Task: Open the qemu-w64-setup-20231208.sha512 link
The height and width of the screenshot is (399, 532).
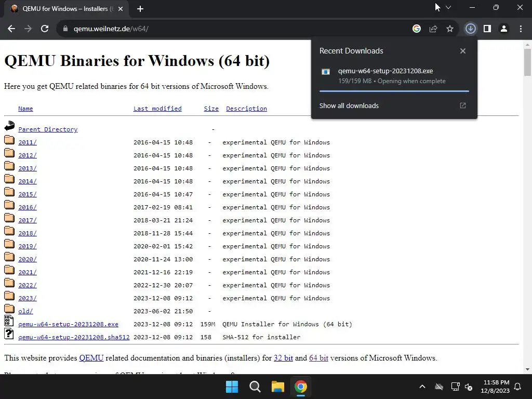Action: (x=74, y=337)
